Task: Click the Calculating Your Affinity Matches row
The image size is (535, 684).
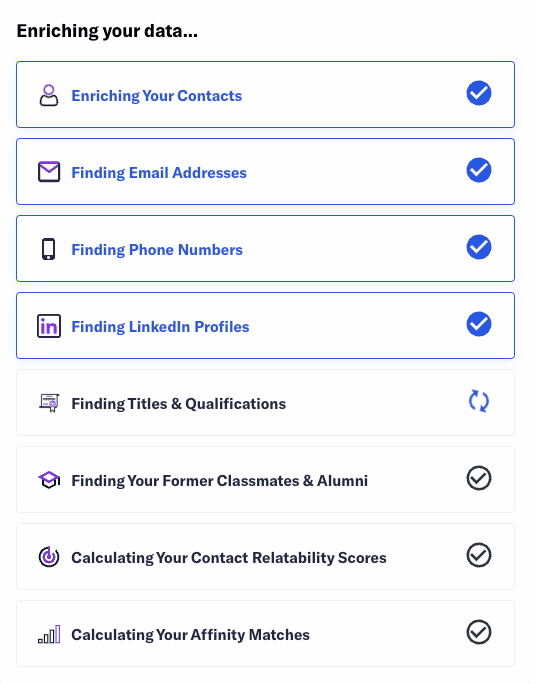Action: tap(265, 633)
